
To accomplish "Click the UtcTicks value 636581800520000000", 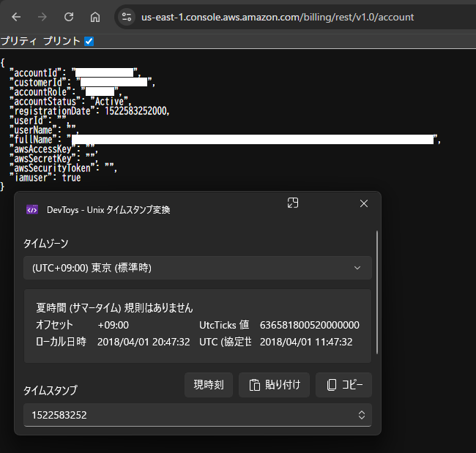I will [x=310, y=325].
